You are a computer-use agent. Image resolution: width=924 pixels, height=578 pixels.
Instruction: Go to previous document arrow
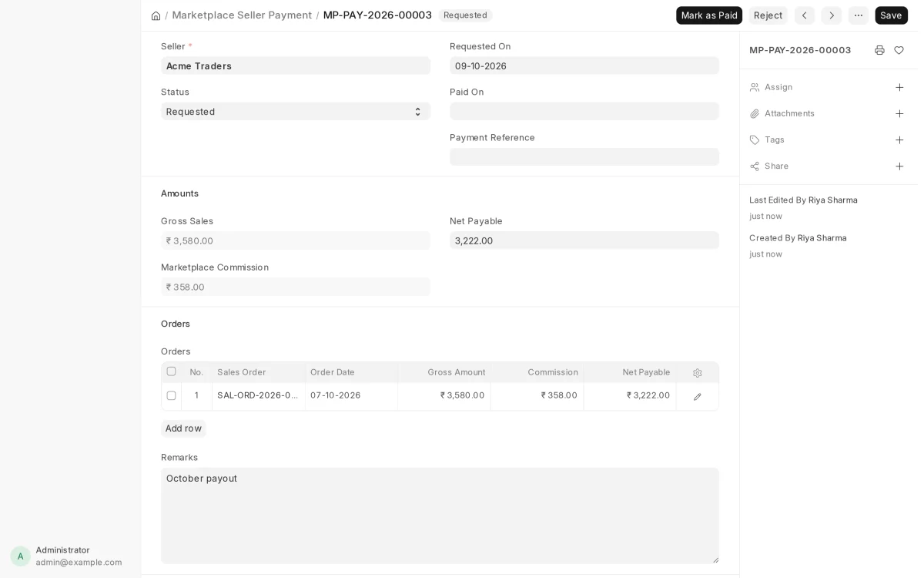(805, 15)
